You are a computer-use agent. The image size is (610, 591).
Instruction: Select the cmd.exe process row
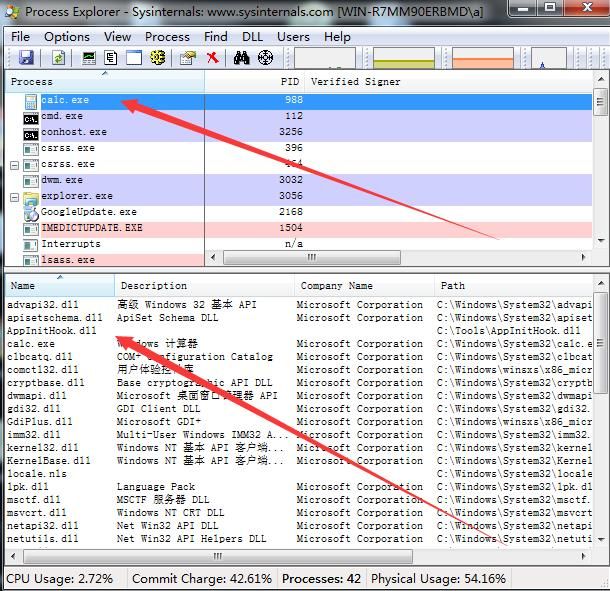point(299,116)
